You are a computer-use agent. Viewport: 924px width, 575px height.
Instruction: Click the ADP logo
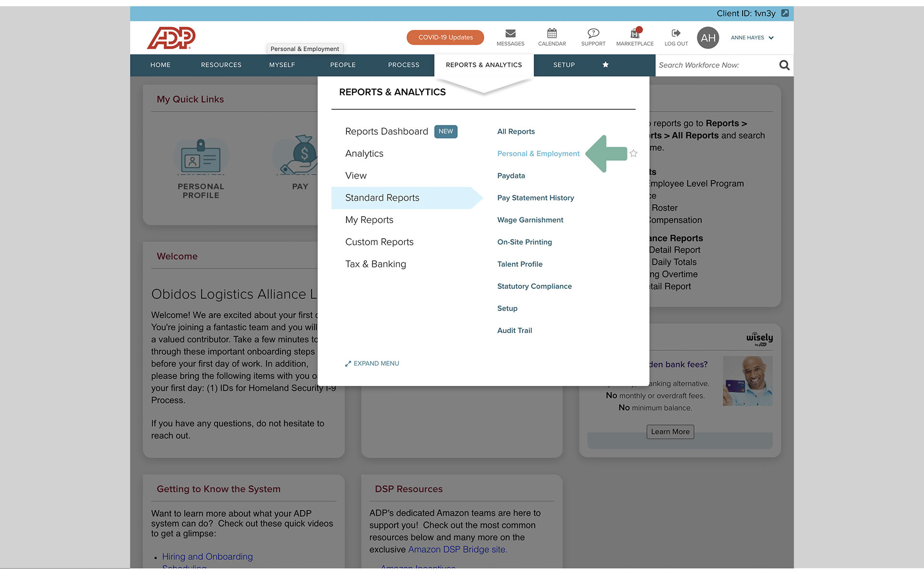pyautogui.click(x=171, y=38)
